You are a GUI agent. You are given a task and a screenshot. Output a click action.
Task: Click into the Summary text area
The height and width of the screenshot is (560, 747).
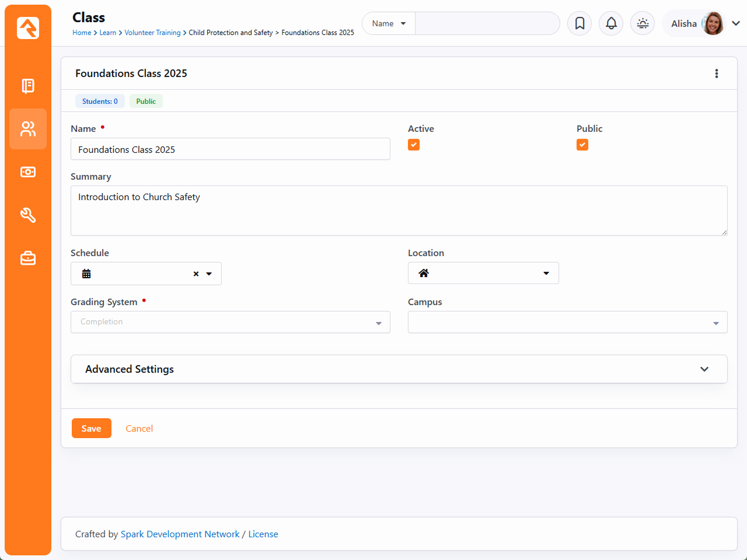click(x=399, y=211)
